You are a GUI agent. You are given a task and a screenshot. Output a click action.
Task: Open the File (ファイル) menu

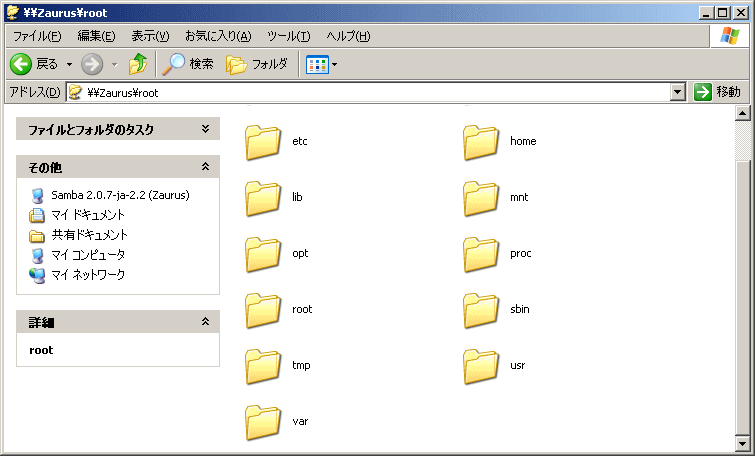pyautogui.click(x=37, y=36)
